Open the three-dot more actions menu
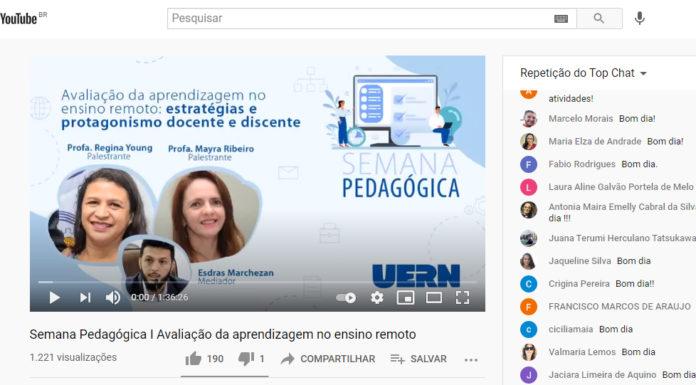The width and height of the screenshot is (696, 385). [471, 360]
